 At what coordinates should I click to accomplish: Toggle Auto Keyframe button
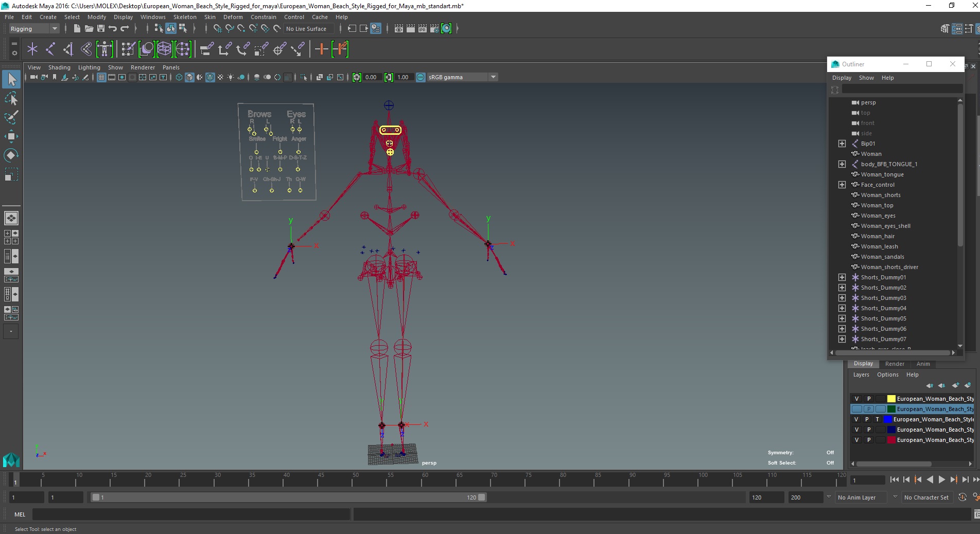pos(962,497)
